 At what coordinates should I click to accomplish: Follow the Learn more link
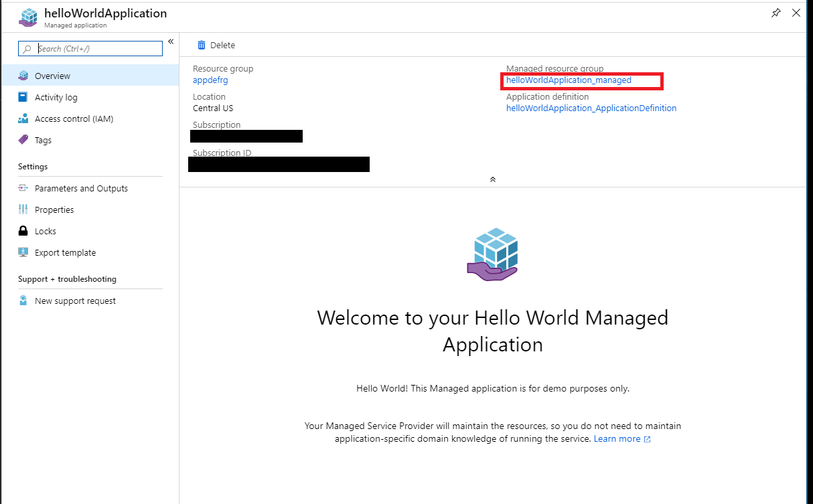tap(617, 439)
